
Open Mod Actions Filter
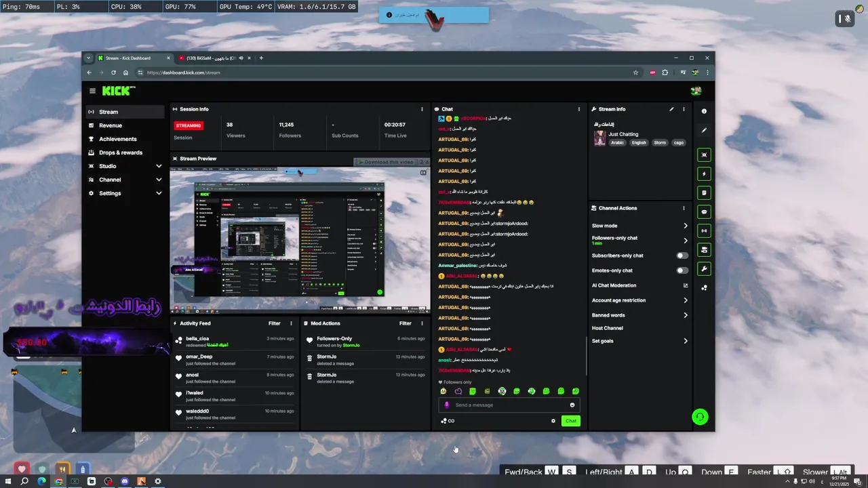pyautogui.click(x=405, y=323)
